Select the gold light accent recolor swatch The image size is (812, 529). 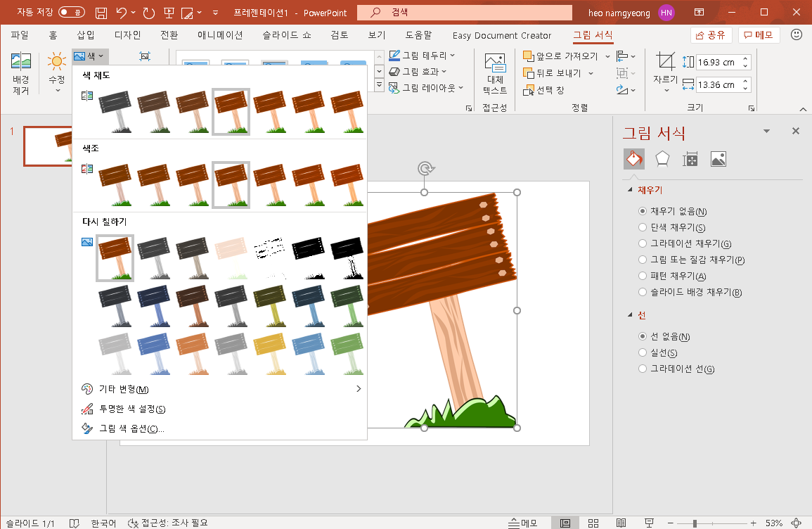coord(270,354)
